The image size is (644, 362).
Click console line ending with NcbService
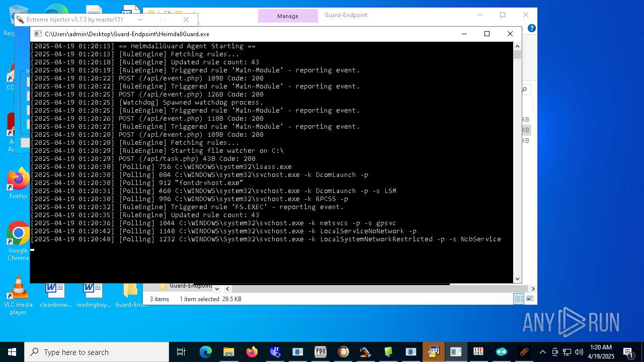(x=266, y=239)
